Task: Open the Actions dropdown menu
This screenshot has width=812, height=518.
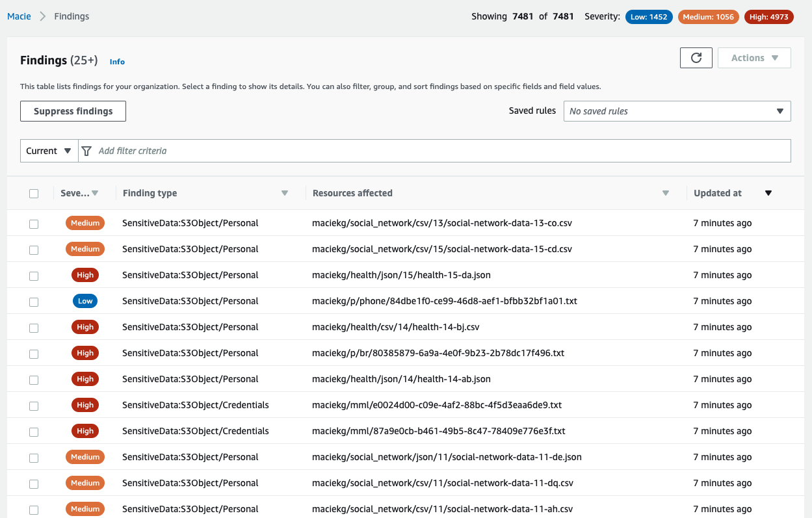Action: pyautogui.click(x=754, y=58)
